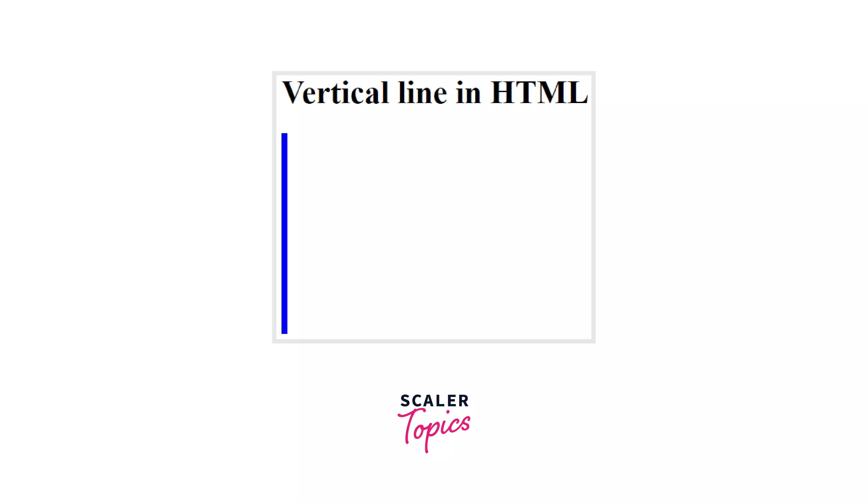Viewport: 868px width, 502px height.
Task: Click the bordered content box container
Action: pyautogui.click(x=433, y=206)
